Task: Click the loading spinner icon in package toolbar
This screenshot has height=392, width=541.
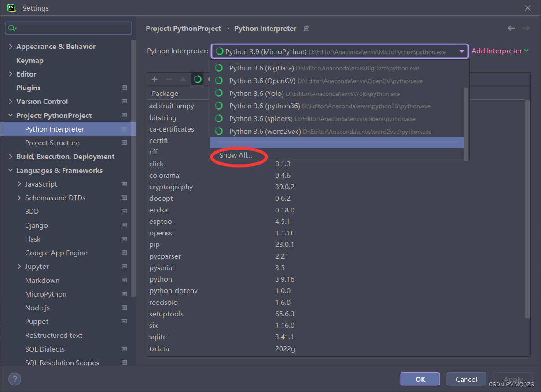Action: (198, 79)
